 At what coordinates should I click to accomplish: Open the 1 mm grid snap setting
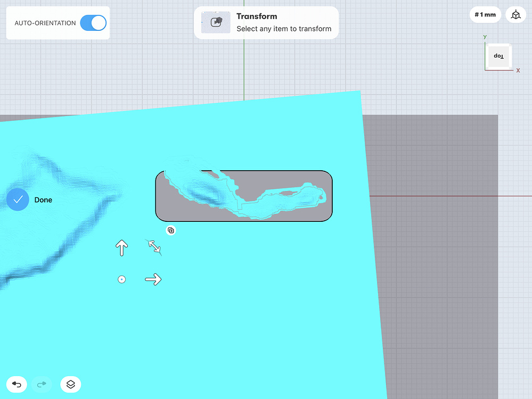(x=485, y=14)
